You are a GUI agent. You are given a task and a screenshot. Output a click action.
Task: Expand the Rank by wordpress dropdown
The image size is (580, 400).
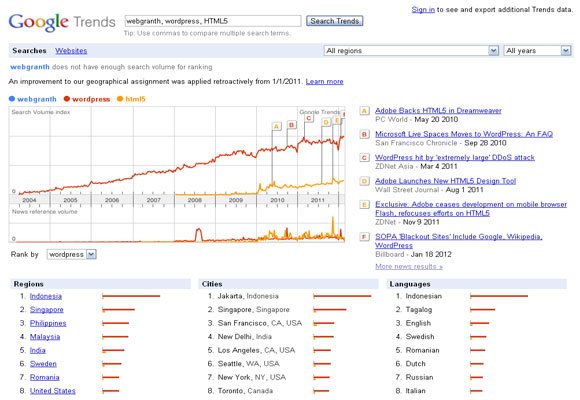click(x=71, y=255)
